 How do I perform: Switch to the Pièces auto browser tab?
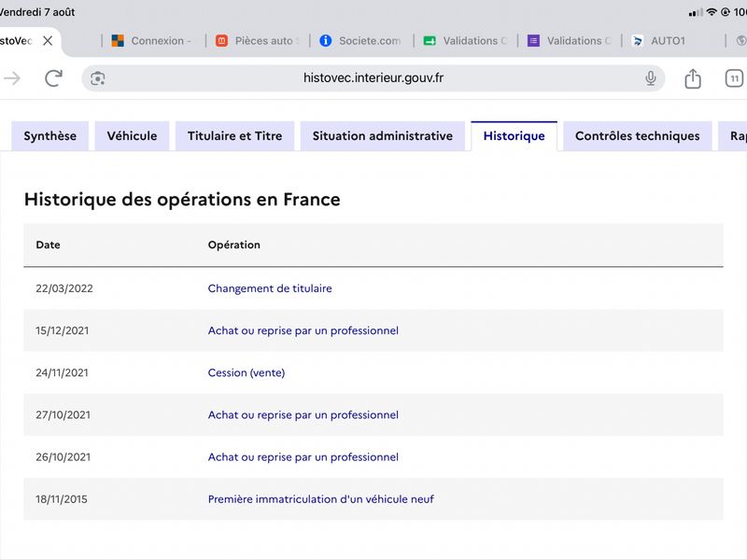pyautogui.click(x=258, y=41)
